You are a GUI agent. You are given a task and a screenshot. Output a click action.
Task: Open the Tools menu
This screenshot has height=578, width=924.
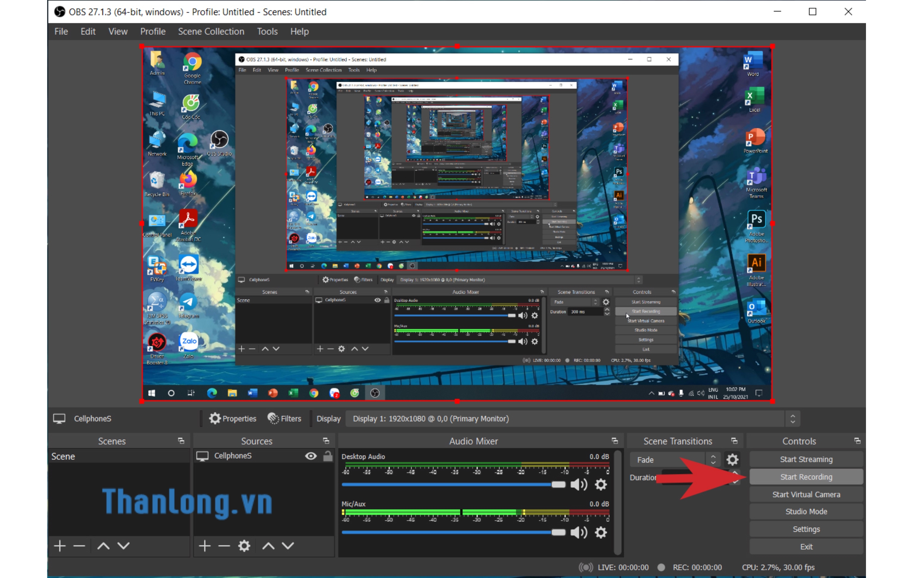pos(267,31)
